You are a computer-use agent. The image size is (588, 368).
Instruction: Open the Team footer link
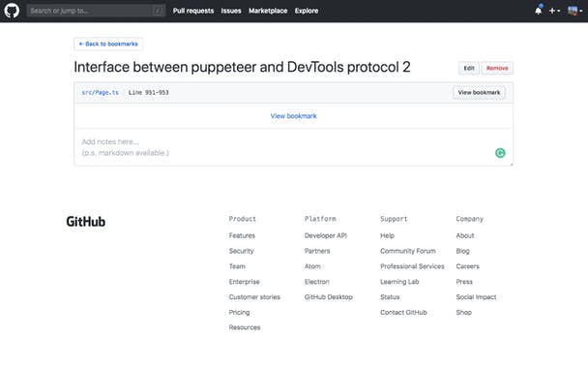[x=237, y=266]
